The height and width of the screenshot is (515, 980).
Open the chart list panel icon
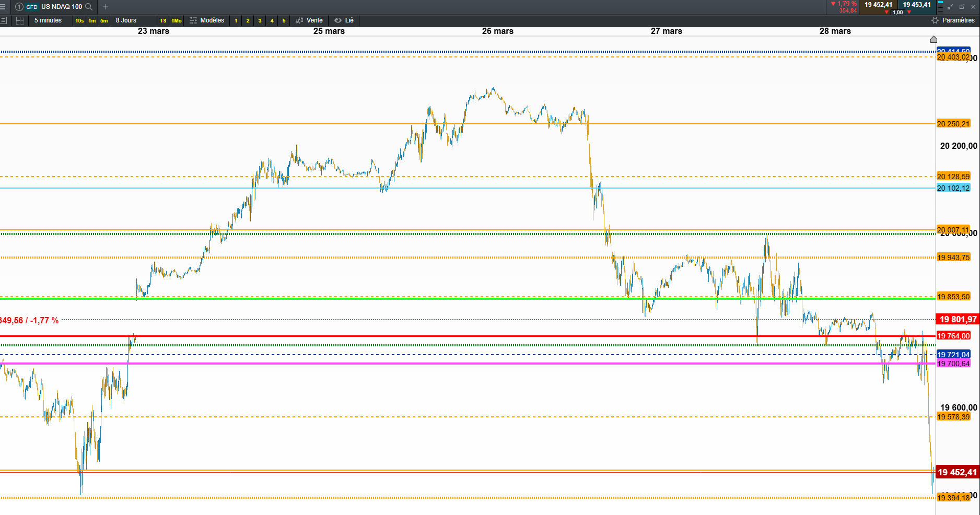(x=4, y=20)
